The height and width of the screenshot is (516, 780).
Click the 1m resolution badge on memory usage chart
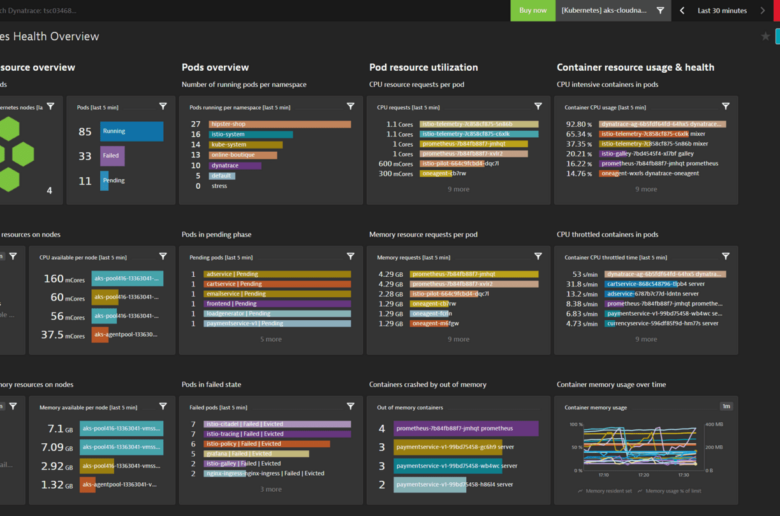pos(726,407)
